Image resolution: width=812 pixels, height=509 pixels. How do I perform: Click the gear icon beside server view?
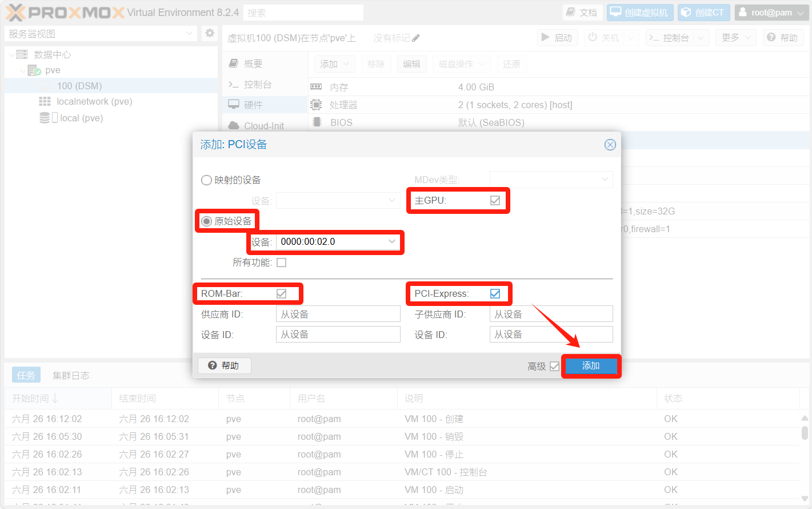point(210,33)
